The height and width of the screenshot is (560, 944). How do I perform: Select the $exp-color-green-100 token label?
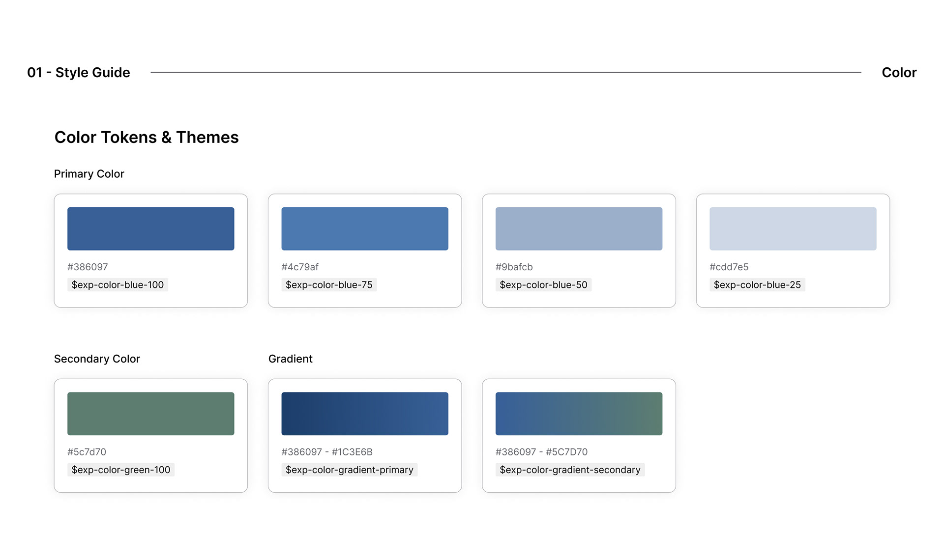click(x=121, y=470)
